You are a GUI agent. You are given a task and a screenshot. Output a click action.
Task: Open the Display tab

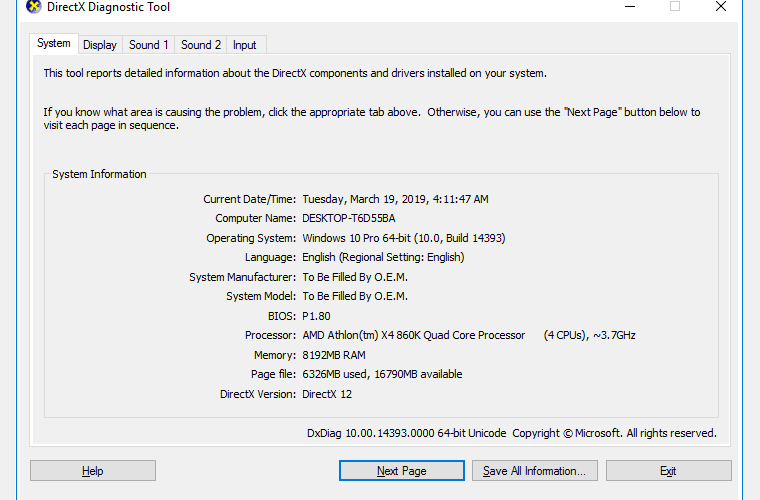(x=100, y=45)
